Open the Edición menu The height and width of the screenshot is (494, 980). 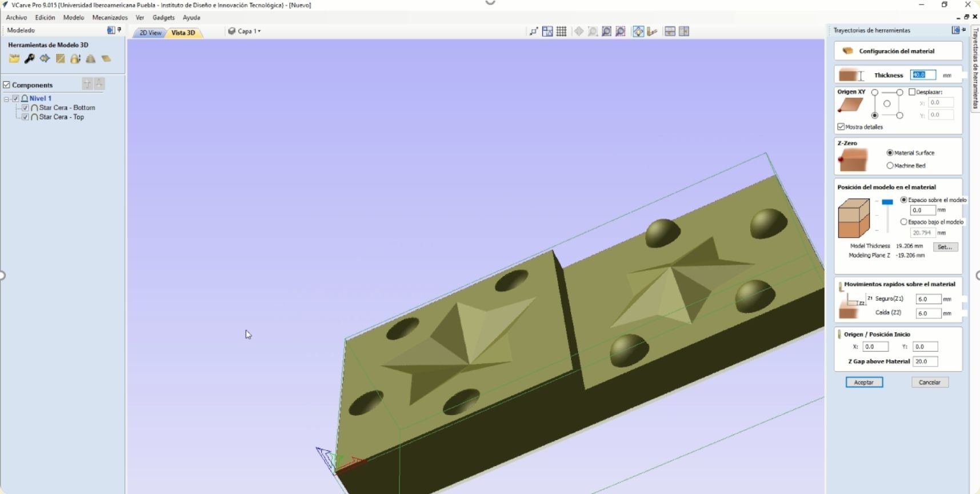pyautogui.click(x=45, y=17)
